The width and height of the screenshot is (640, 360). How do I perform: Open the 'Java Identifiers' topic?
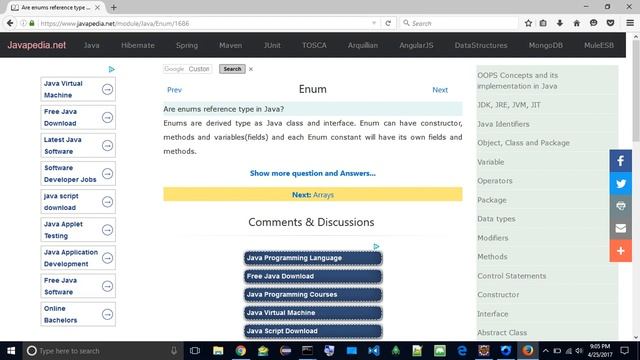point(503,124)
